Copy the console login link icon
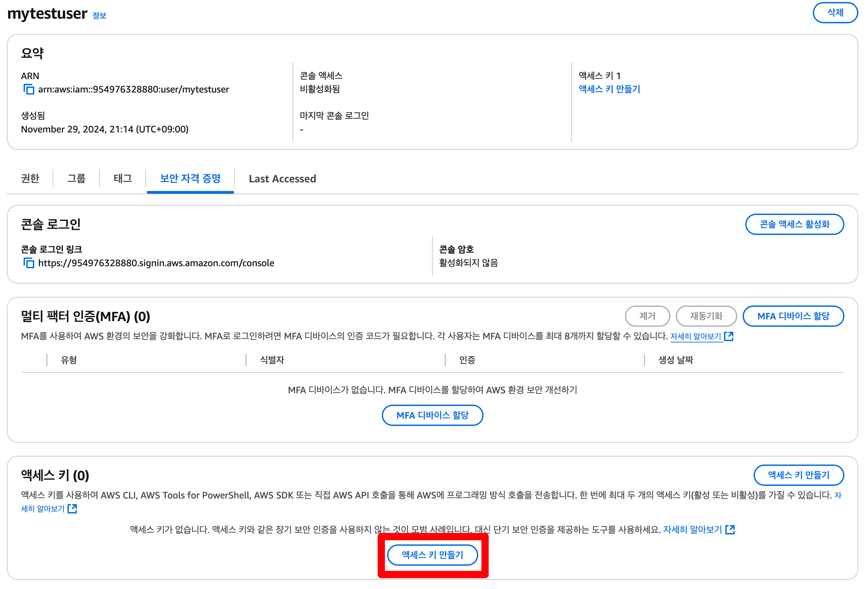The width and height of the screenshot is (868, 589). point(29,263)
